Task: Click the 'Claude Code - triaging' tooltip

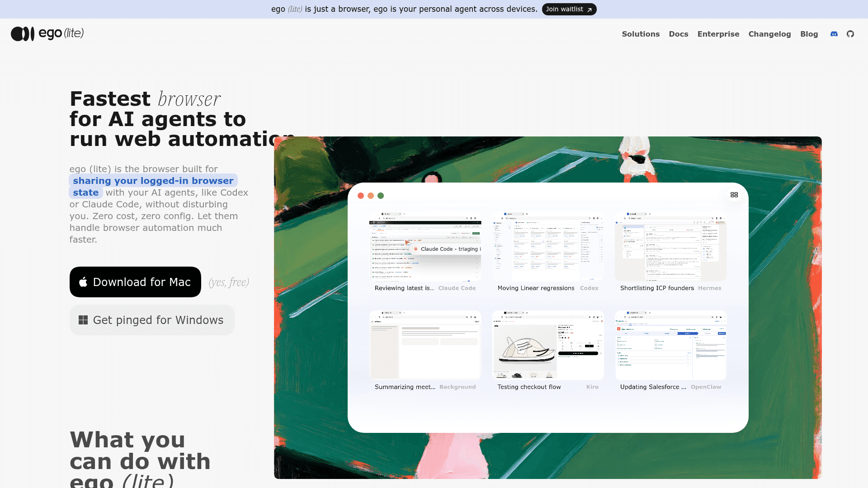Action: click(x=446, y=249)
